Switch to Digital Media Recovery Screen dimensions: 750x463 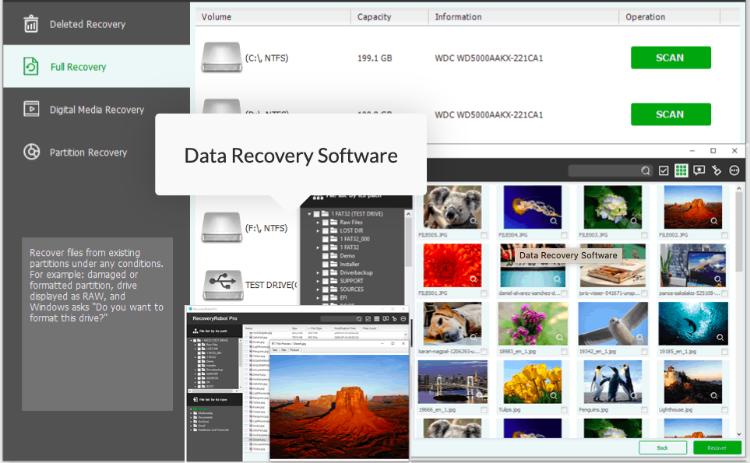(96, 110)
